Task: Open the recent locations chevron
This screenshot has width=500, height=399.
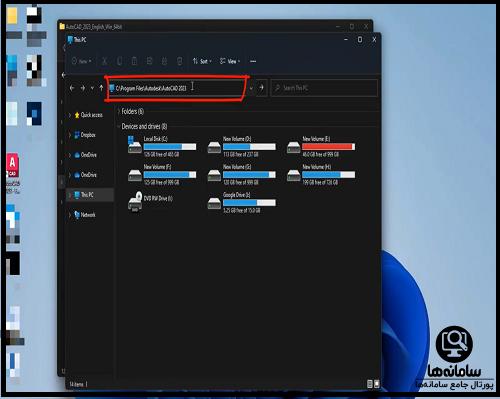Action: (x=92, y=88)
